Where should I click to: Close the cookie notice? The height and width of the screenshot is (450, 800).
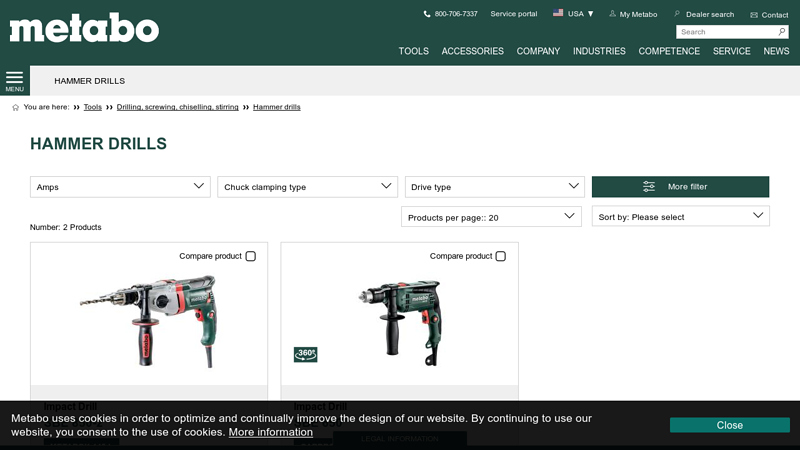click(x=730, y=425)
